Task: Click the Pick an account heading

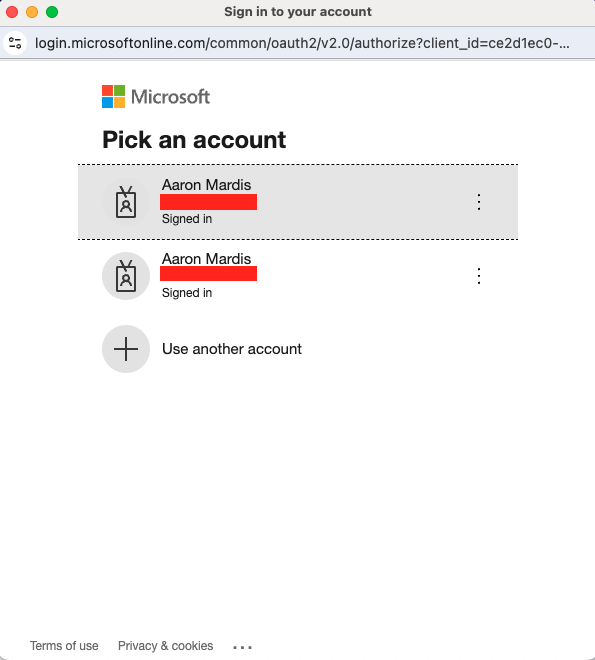Action: point(194,140)
